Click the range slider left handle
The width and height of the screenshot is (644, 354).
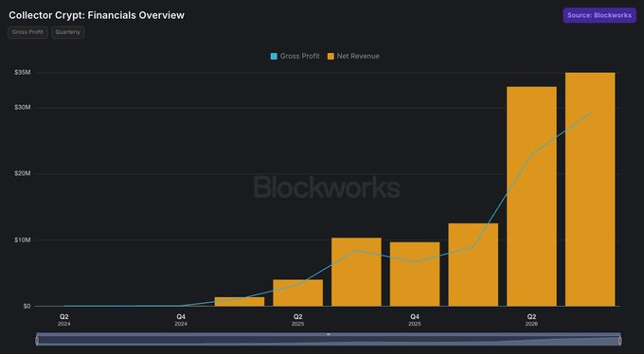tap(37, 340)
